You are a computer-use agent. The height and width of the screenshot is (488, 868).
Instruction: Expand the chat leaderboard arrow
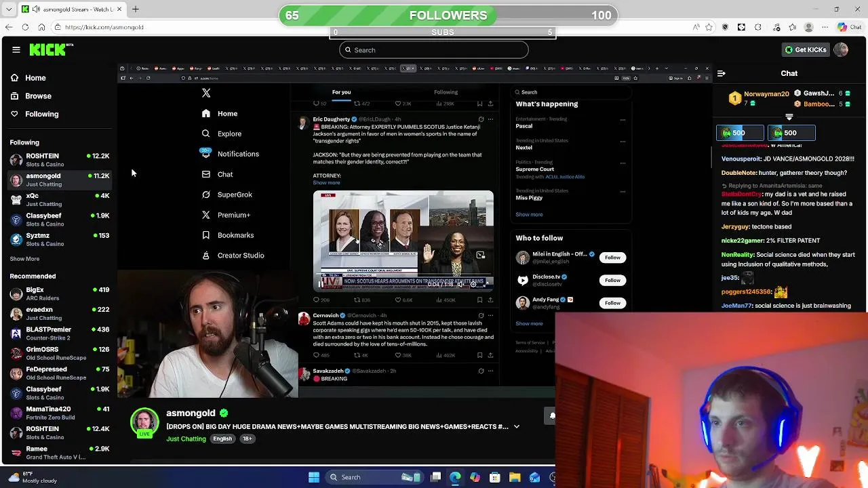click(x=789, y=117)
